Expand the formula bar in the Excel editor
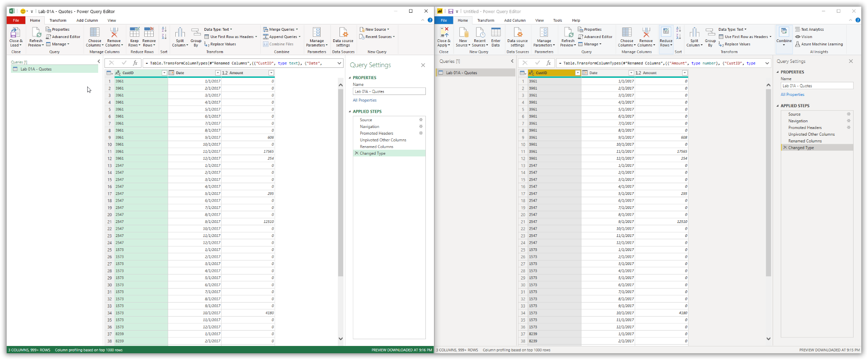Screen dimensions: 868x360 pos(339,63)
